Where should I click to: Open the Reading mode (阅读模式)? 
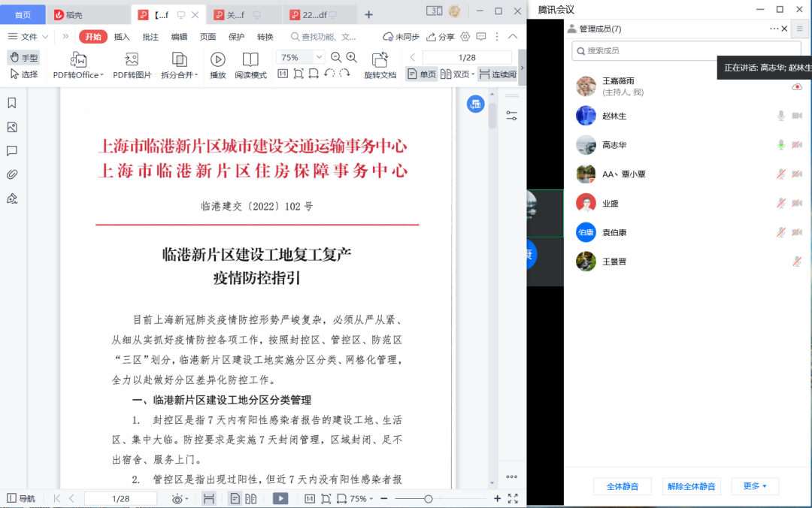pos(250,60)
